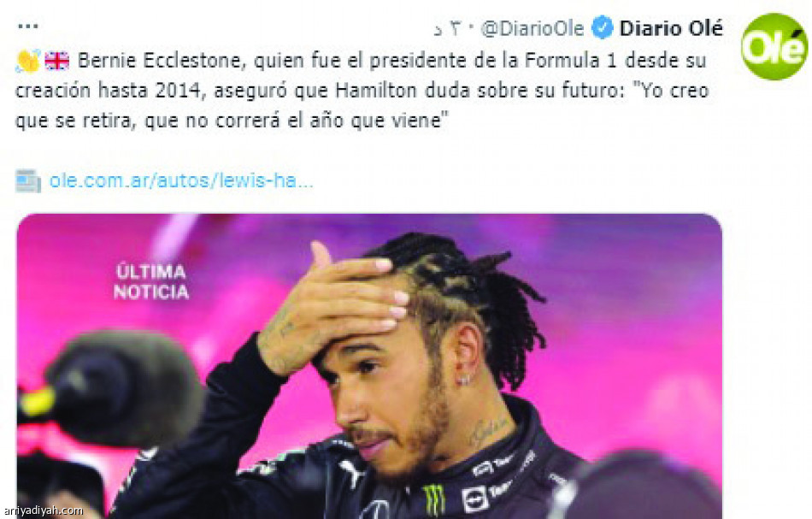Open the @DiarioOle handle link
The width and height of the screenshot is (812, 519).
(x=533, y=28)
